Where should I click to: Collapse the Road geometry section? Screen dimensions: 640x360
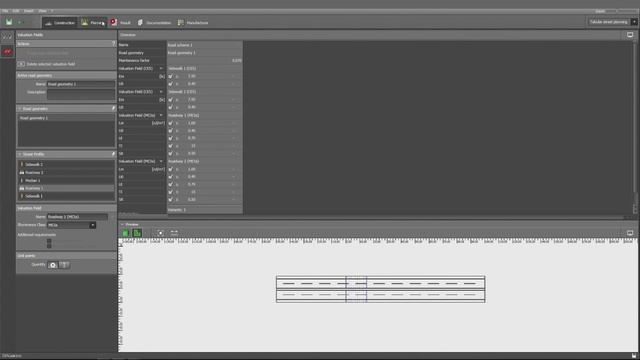[19, 109]
